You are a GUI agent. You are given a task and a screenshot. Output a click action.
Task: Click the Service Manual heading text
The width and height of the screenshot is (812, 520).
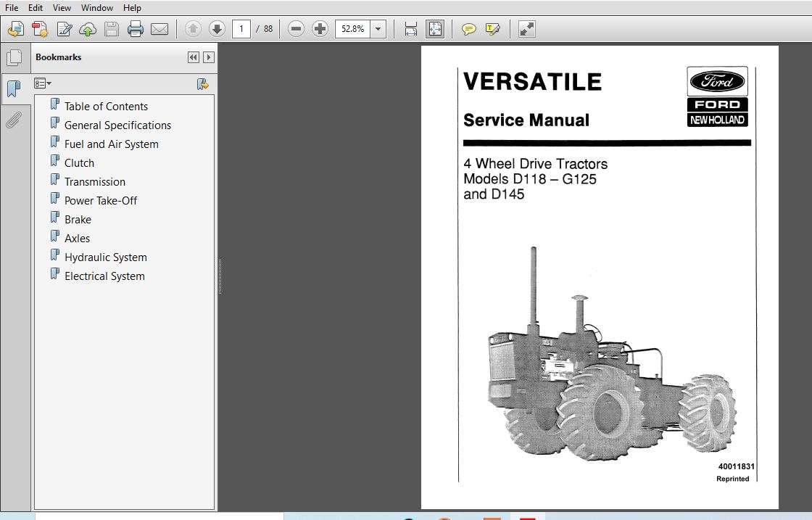click(526, 120)
